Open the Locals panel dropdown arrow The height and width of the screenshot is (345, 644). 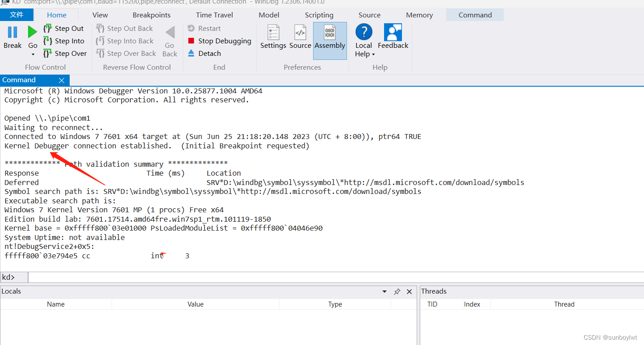pos(384,291)
